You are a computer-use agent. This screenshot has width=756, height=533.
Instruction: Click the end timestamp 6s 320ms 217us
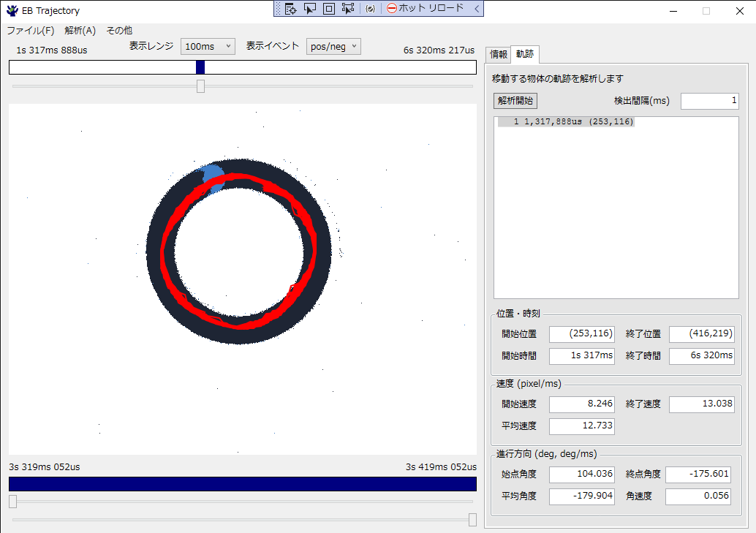pyautogui.click(x=439, y=50)
